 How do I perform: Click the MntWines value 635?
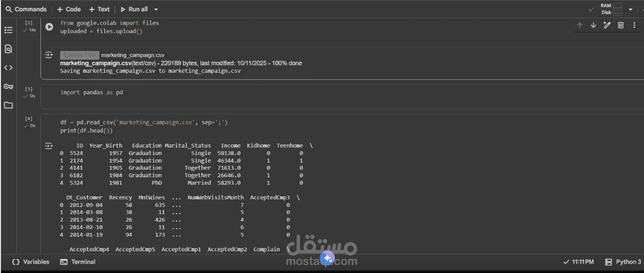(x=160, y=205)
